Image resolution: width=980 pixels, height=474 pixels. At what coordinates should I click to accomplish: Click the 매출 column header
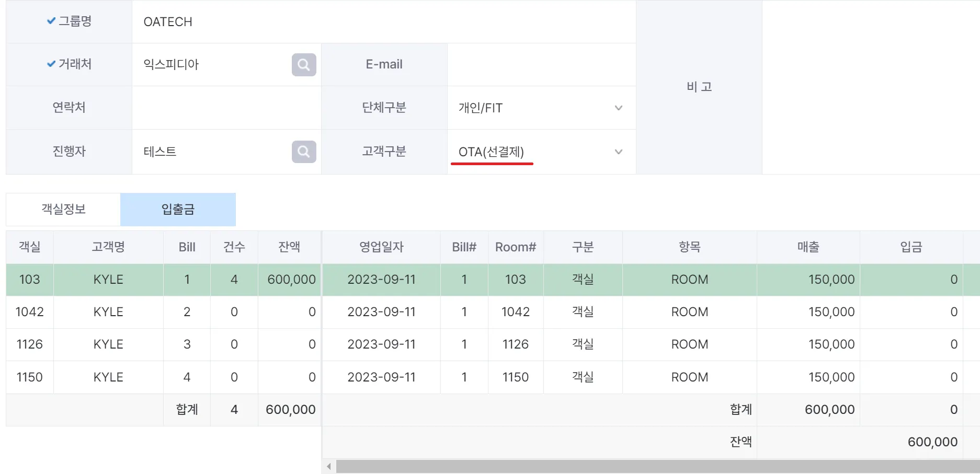(808, 247)
